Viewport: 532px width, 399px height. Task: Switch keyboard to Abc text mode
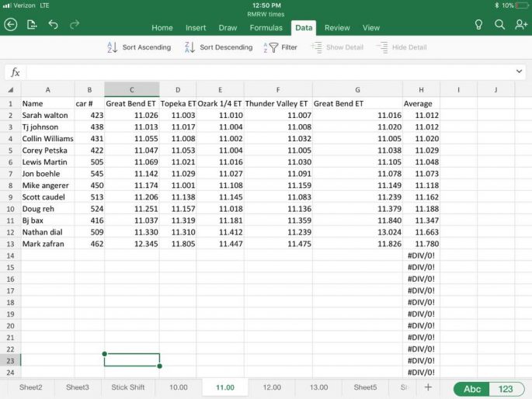click(472, 389)
